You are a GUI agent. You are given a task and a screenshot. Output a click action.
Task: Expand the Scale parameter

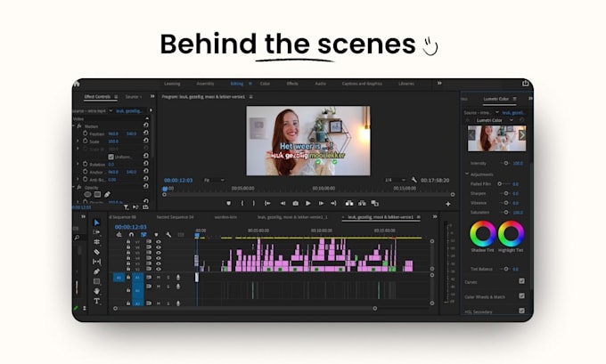click(78, 142)
